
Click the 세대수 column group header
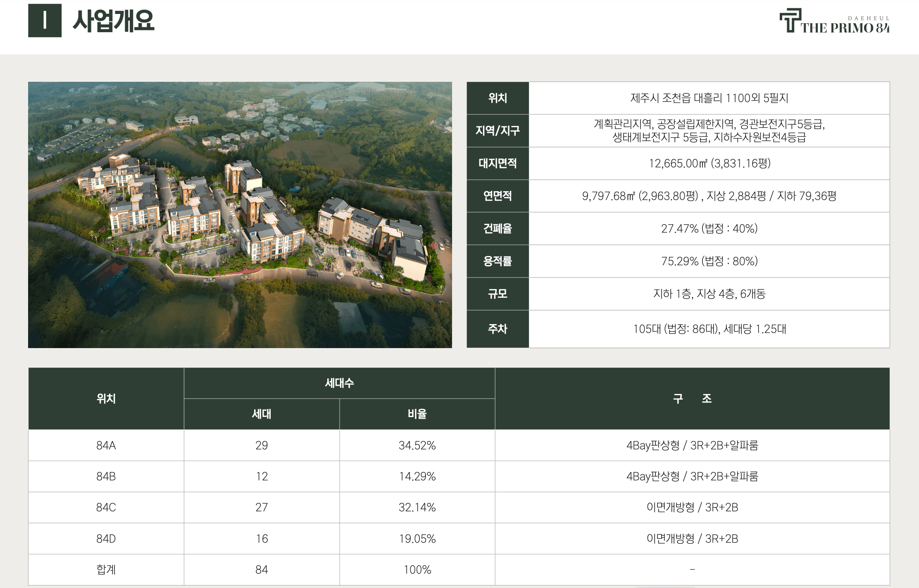[x=339, y=383]
